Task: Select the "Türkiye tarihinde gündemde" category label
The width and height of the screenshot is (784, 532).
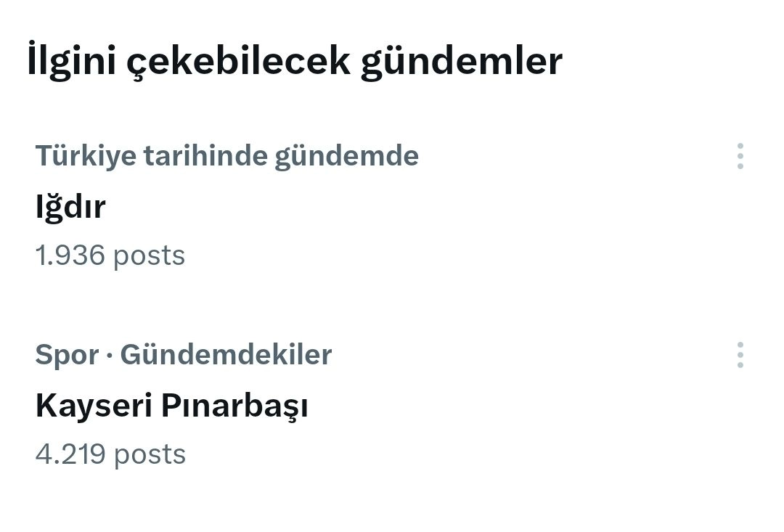Action: pyautogui.click(x=226, y=156)
